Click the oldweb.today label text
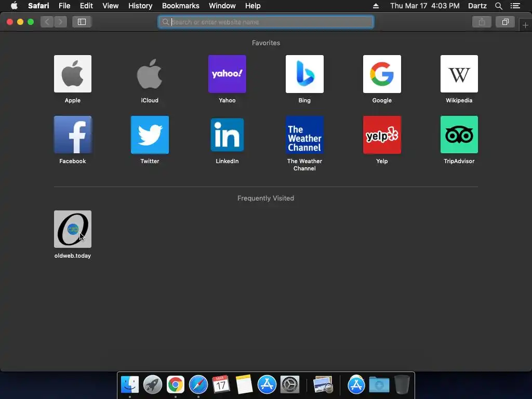 (x=73, y=256)
